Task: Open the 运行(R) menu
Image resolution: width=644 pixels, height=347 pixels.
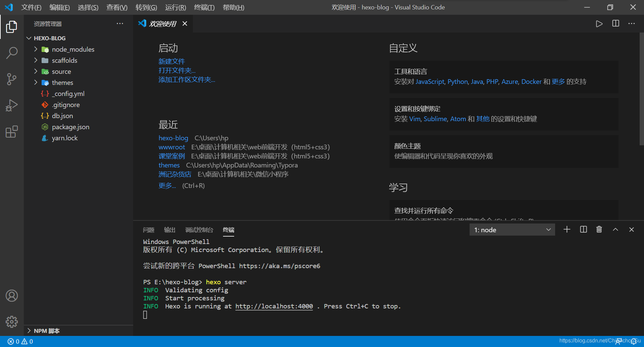Action: [x=175, y=7]
